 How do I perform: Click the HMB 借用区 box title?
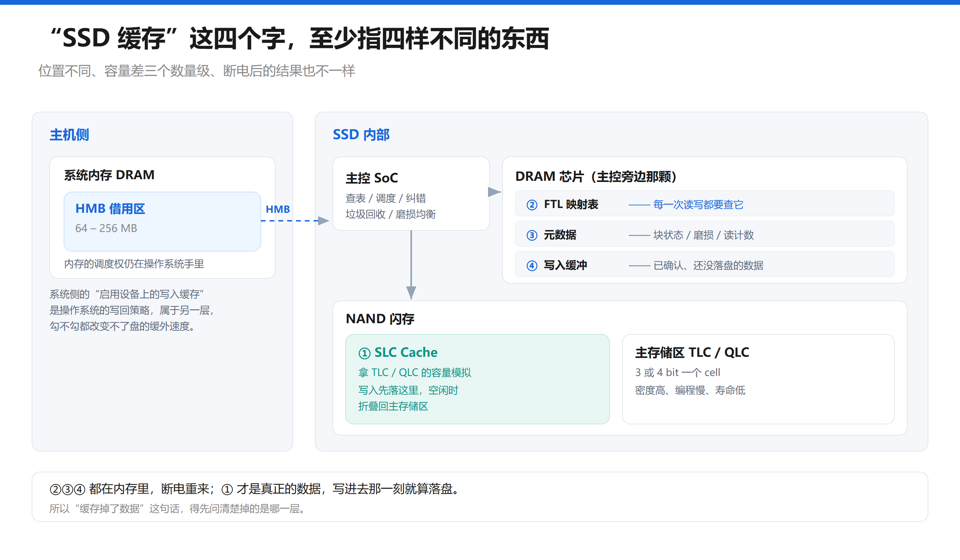tap(110, 209)
